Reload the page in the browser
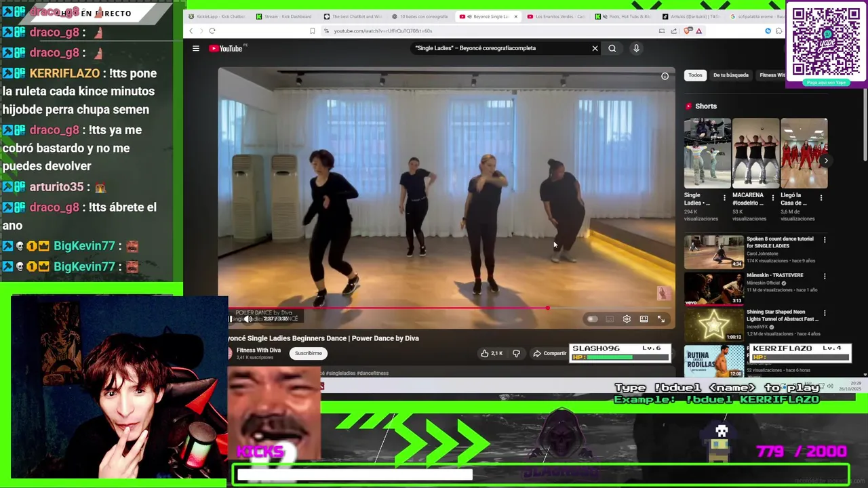The height and width of the screenshot is (488, 868). tap(212, 30)
